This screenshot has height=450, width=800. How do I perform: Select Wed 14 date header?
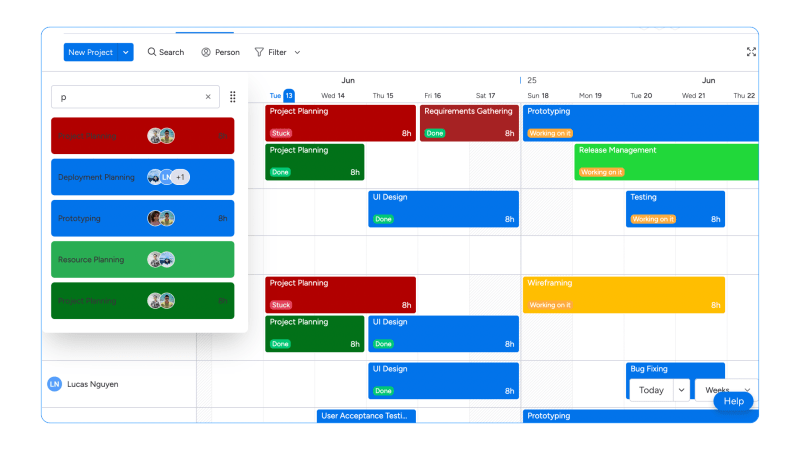click(x=333, y=95)
